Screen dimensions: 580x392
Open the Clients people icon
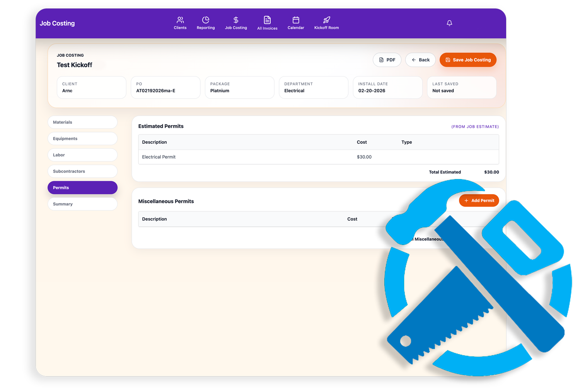[x=180, y=20]
